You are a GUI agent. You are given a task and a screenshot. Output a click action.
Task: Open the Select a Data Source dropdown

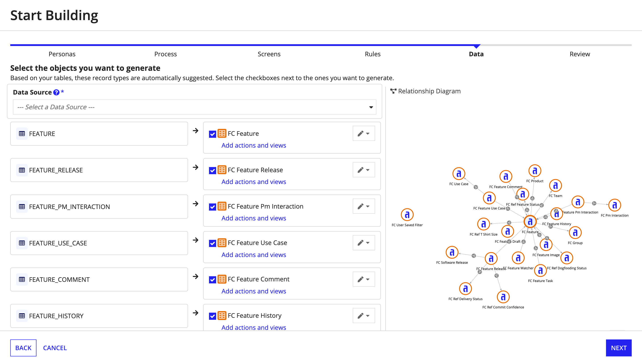(x=194, y=107)
